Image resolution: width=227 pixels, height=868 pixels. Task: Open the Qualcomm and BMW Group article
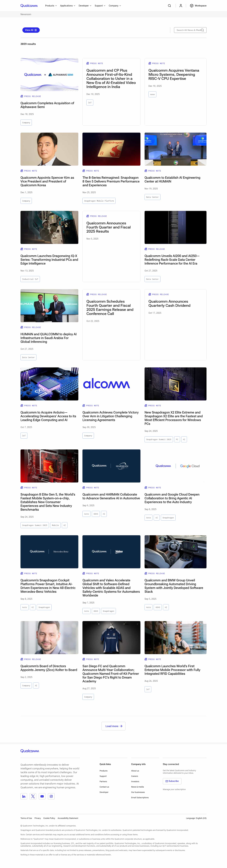point(174,586)
